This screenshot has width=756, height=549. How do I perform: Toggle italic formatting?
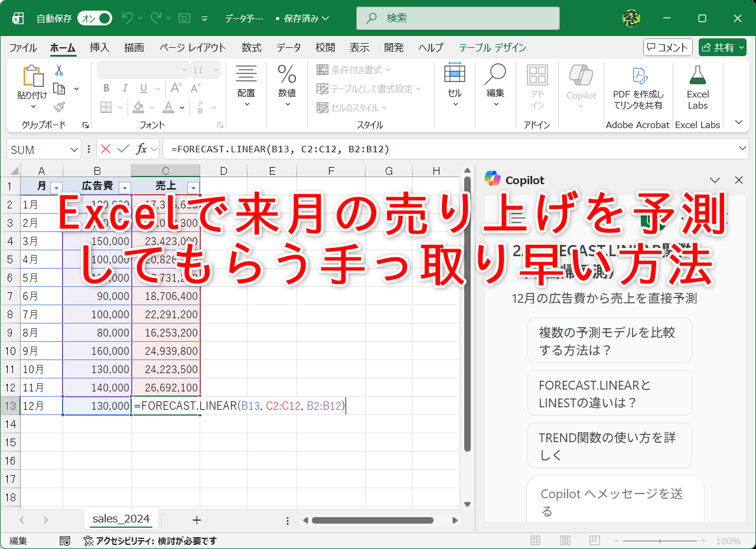(125, 87)
